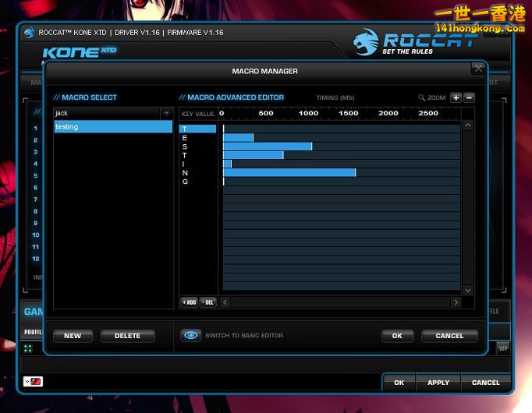Confirm Macro Manager with OK

[397, 336]
